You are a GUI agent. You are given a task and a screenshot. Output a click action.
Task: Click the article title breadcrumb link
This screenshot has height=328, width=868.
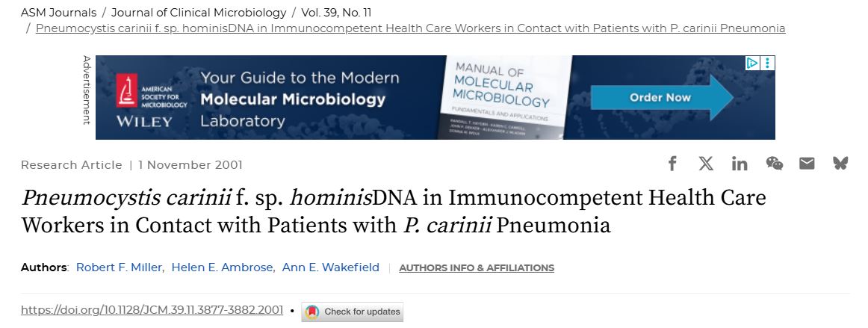(410, 28)
